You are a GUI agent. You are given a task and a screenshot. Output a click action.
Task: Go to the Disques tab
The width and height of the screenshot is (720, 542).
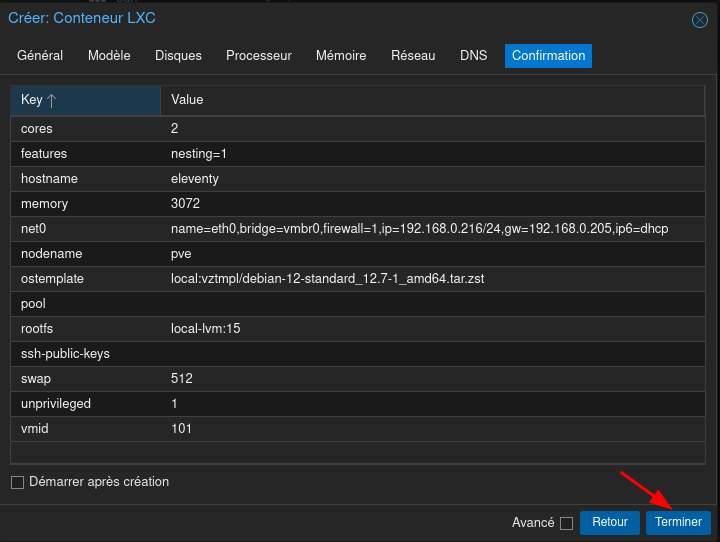click(x=178, y=56)
